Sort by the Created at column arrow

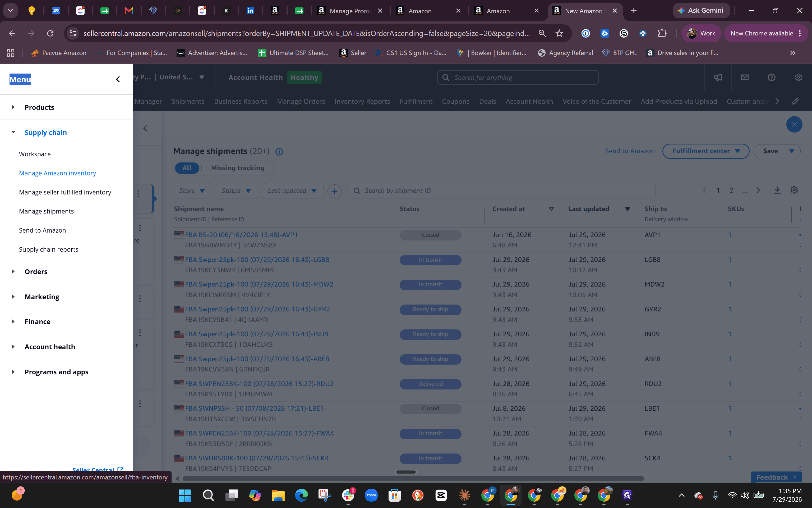pyautogui.click(x=551, y=209)
